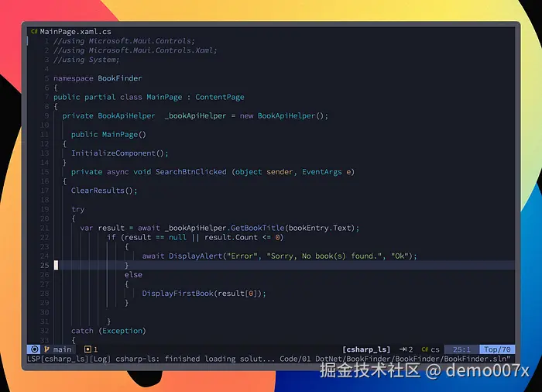Click the main branch name
This screenshot has width=542, height=392.
pos(62,349)
